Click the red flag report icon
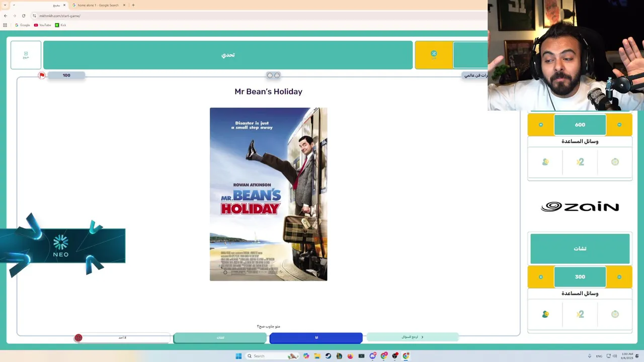 (x=42, y=75)
